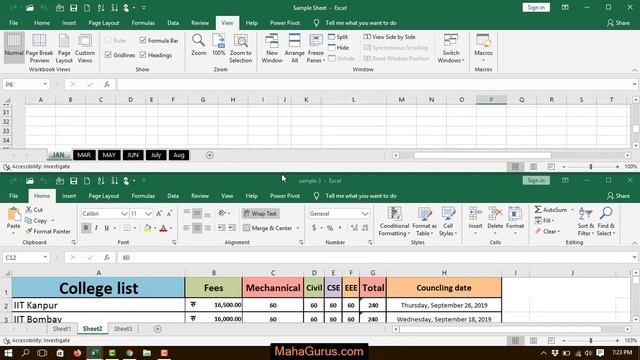Open Data tab in sample 3 window
This screenshot has height=360, width=640.
tap(173, 196)
